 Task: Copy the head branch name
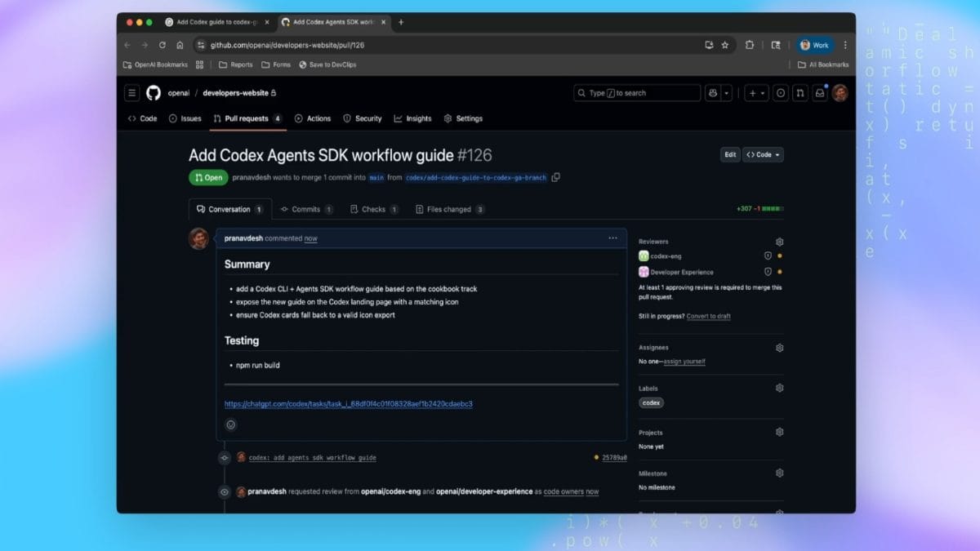(x=556, y=177)
